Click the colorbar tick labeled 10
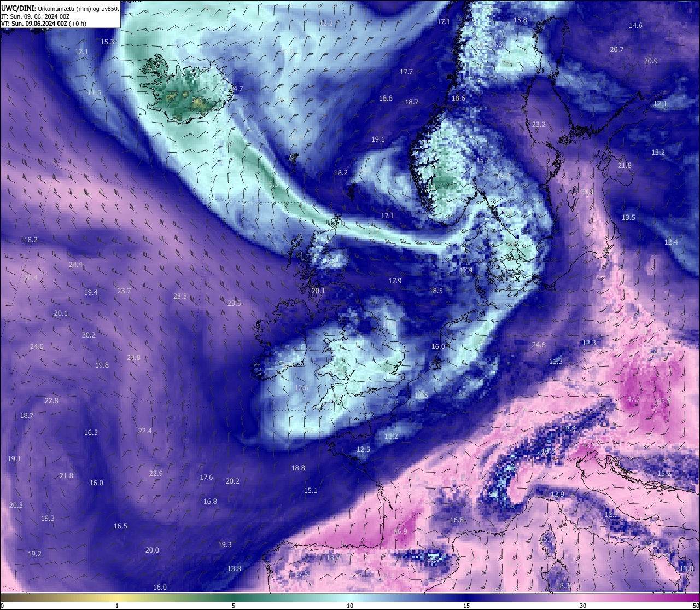 [x=349, y=606]
